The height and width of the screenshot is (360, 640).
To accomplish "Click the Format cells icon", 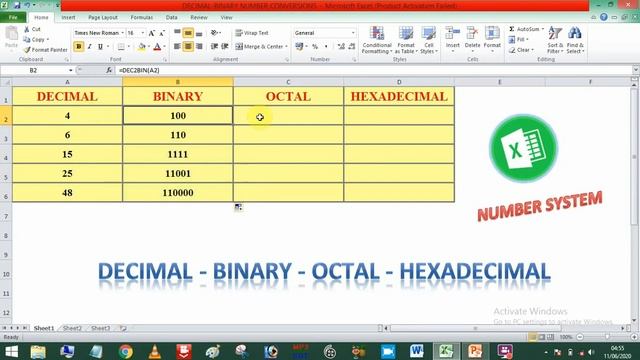I will [x=492, y=33].
